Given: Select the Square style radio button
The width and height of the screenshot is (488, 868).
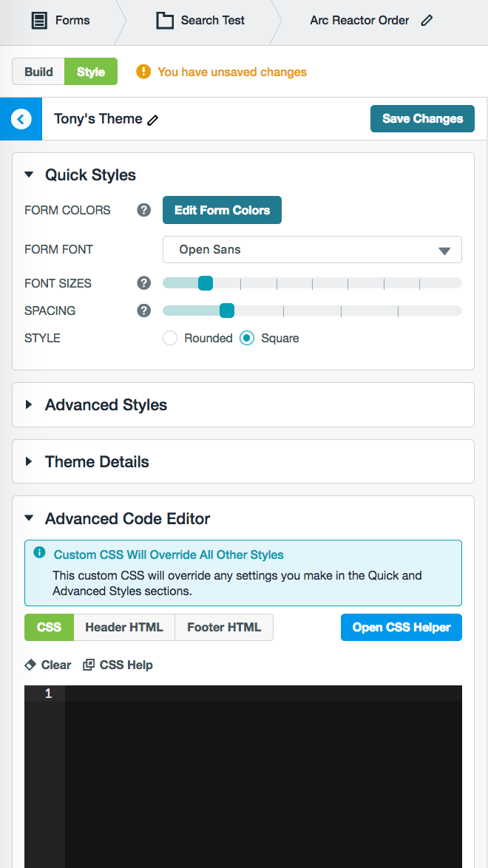Looking at the screenshot, I should coord(247,338).
